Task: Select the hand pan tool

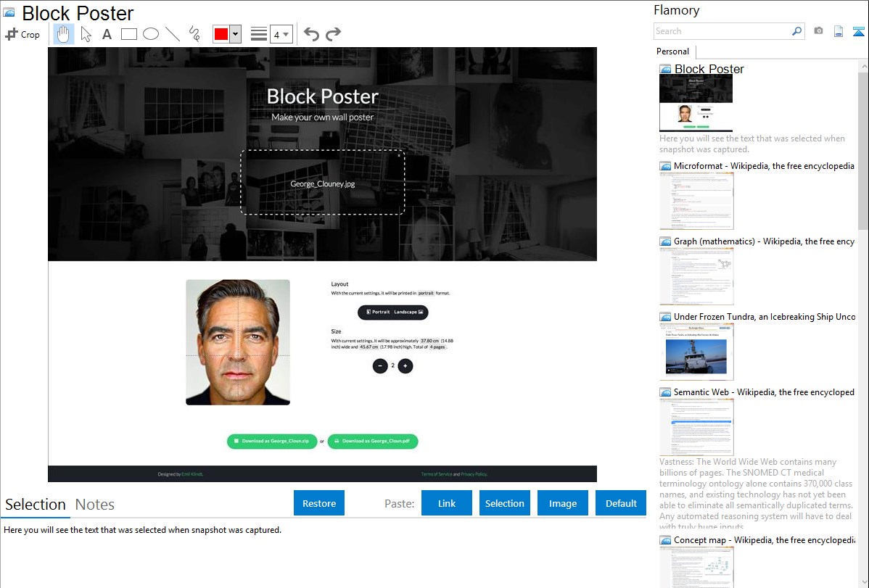Action: pos(63,34)
